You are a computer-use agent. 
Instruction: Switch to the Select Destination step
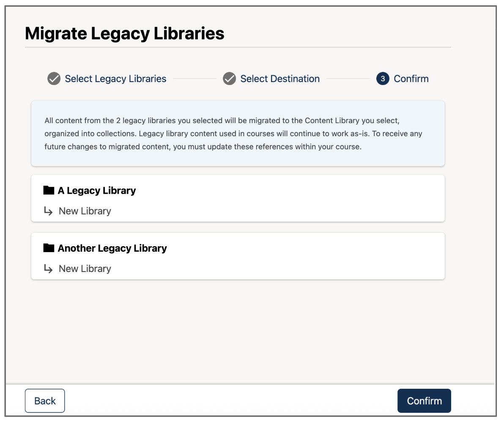click(x=280, y=79)
